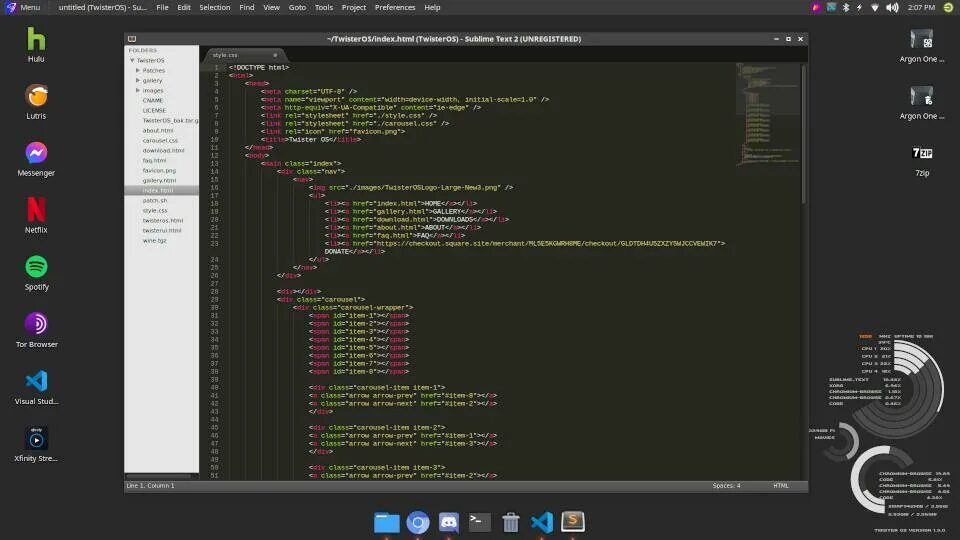This screenshot has width=960, height=540.
Task: Select faq.html in the sidebar
Action: [x=154, y=160]
